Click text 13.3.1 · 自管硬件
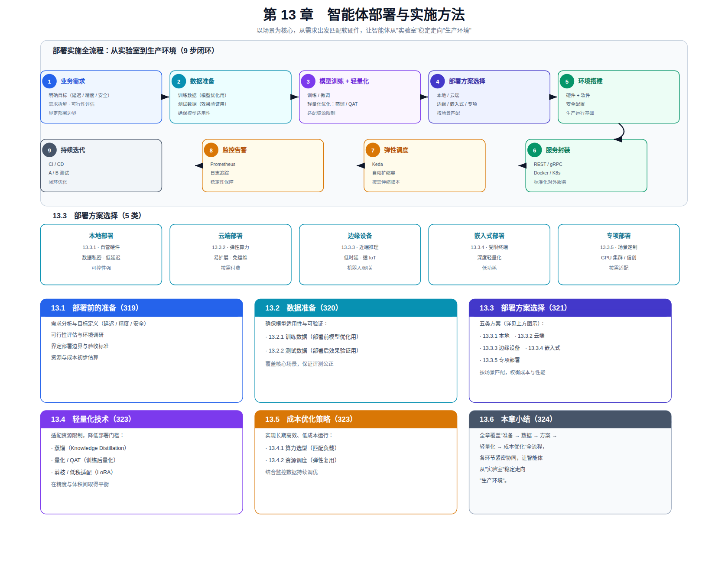Image resolution: width=728 pixels, height=563 pixels. [x=101, y=247]
